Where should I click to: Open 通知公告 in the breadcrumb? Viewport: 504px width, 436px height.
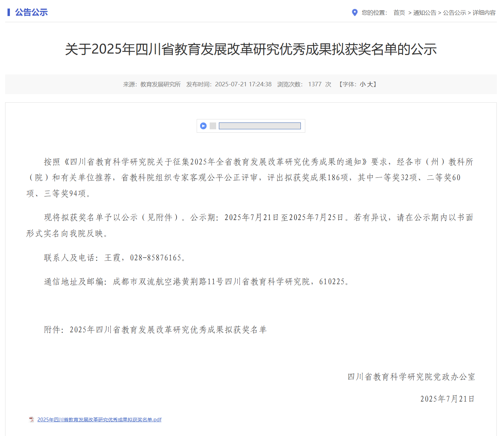pyautogui.click(x=424, y=13)
